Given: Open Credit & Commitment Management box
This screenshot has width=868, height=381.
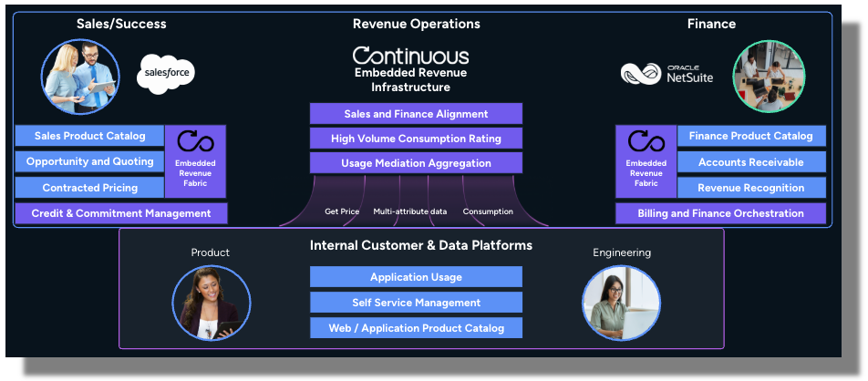Looking at the screenshot, I should pyautogui.click(x=120, y=213).
